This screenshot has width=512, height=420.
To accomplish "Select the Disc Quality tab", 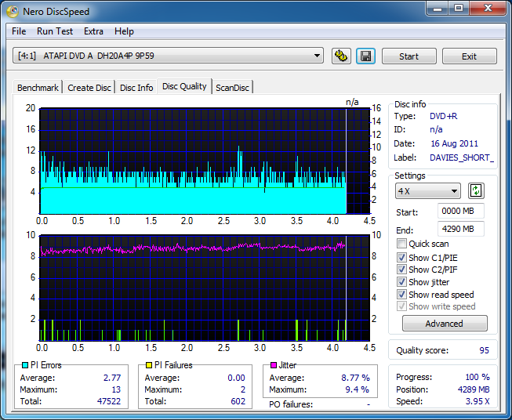I will point(184,86).
